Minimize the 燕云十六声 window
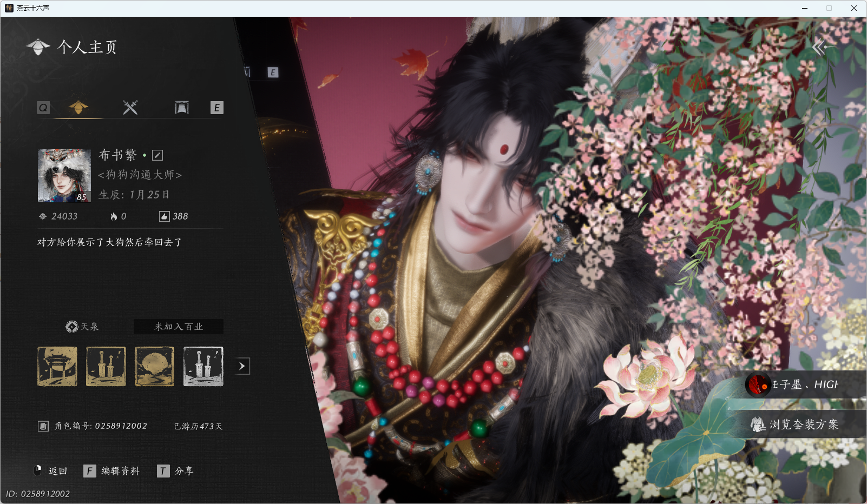Screen dimensions: 867x504 (805, 8)
